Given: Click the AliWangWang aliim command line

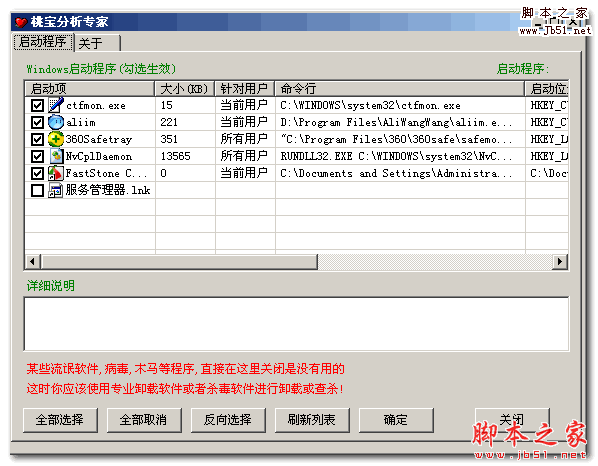Looking at the screenshot, I should click(x=396, y=122).
